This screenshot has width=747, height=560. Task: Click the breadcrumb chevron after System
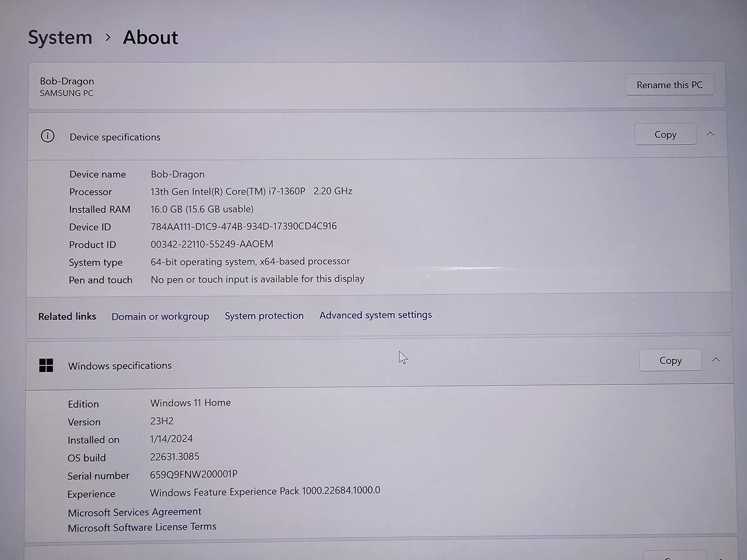pos(108,37)
